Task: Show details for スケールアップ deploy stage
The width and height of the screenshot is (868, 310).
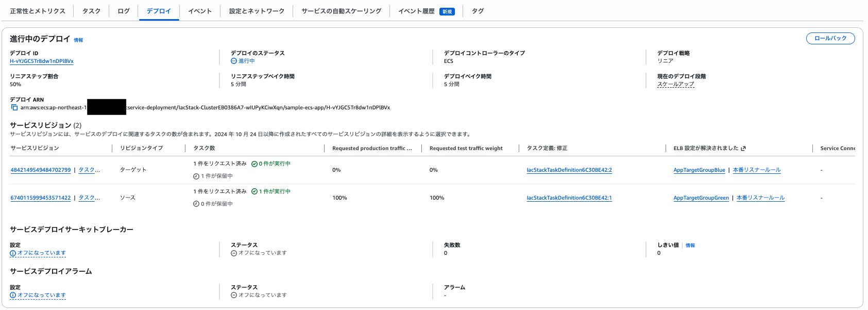Action: tap(675, 84)
